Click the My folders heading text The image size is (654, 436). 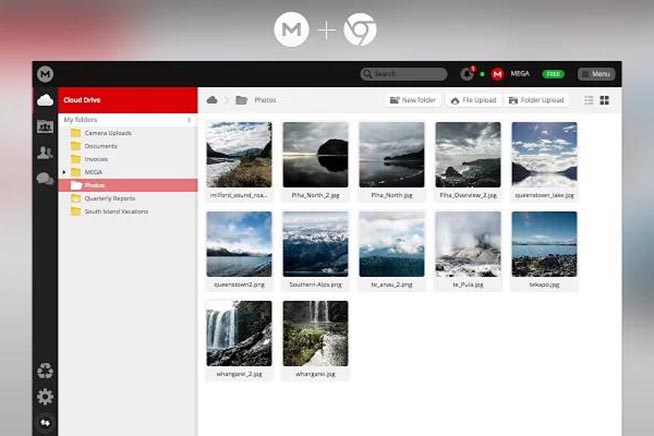(x=80, y=120)
